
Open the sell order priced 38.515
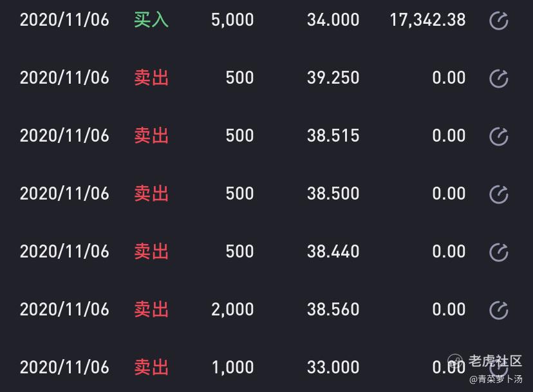[x=266, y=136]
